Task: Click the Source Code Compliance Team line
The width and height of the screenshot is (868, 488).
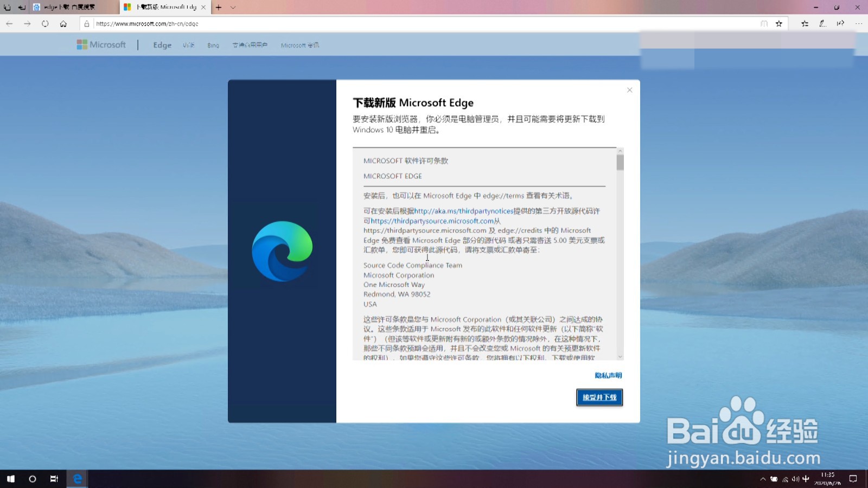Action: pos(413,265)
